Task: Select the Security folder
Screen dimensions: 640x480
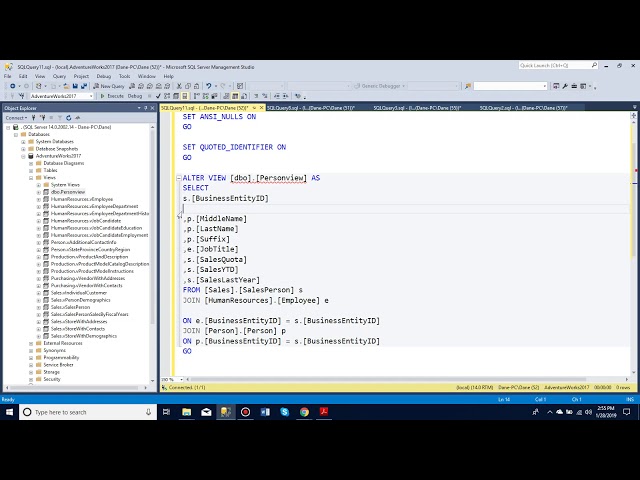Action: (x=52, y=379)
